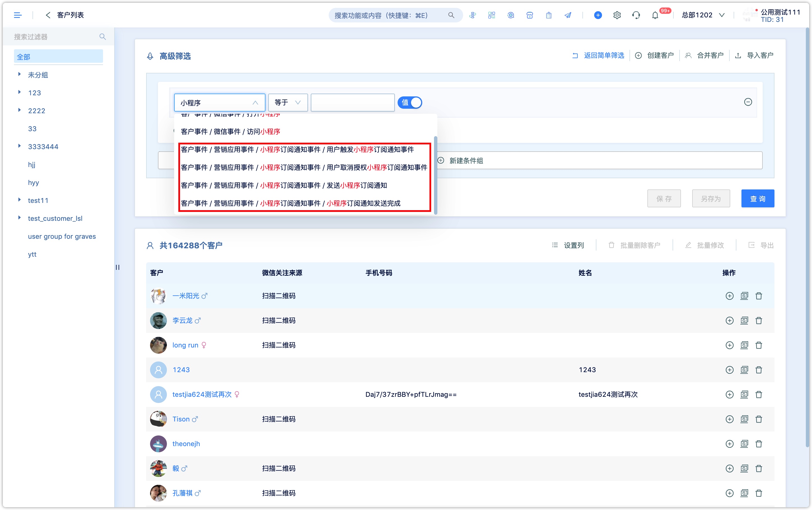Open the 小程序 field dropdown
812x510 pixels.
[x=219, y=103]
